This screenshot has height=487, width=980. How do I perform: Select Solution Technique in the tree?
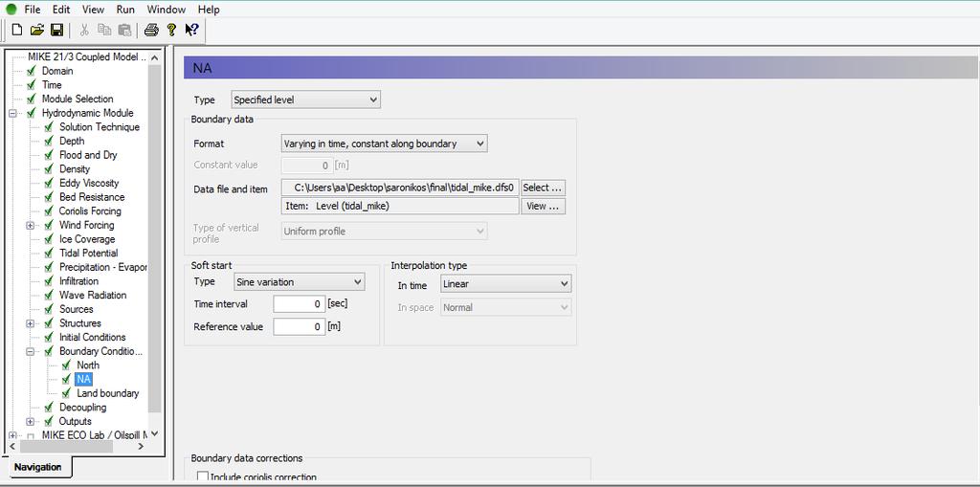coord(100,127)
